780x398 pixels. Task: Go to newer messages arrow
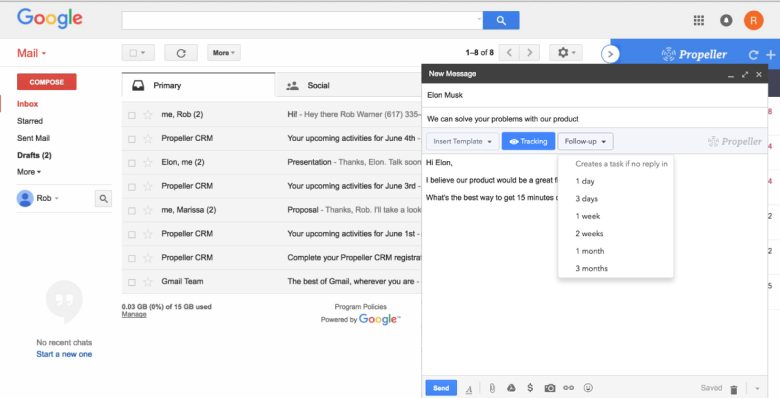(x=509, y=52)
